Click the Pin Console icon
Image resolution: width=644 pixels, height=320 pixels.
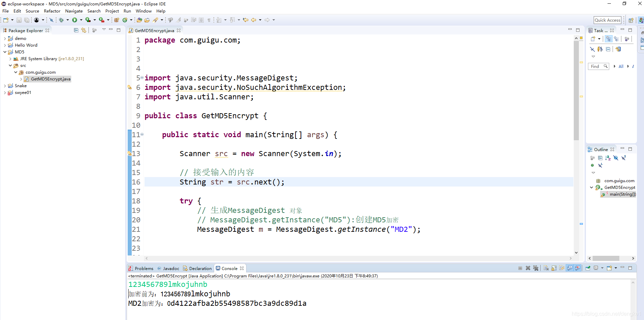pyautogui.click(x=588, y=268)
